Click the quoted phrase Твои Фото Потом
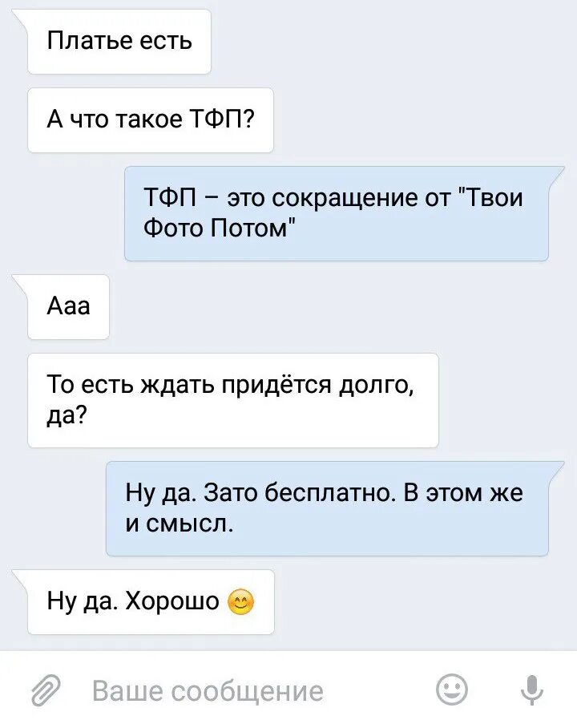Viewport: 577px width, 728px height. (x=333, y=213)
